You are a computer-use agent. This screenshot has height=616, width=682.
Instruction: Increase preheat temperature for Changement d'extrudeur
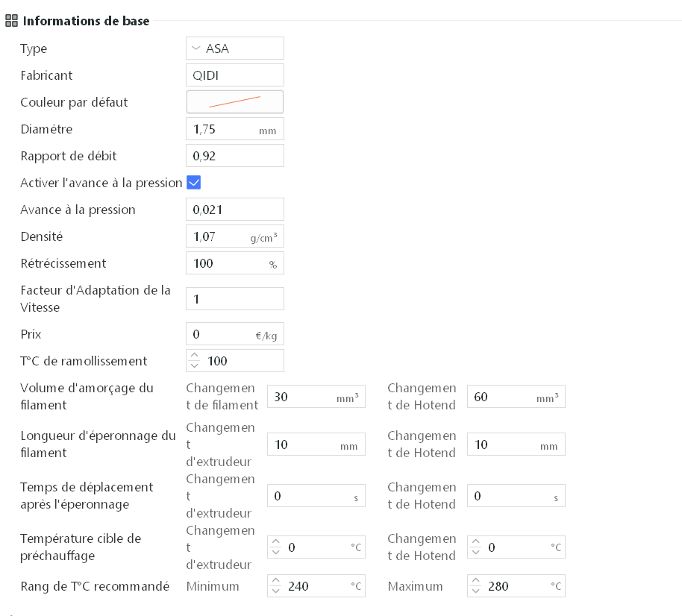tap(276, 543)
